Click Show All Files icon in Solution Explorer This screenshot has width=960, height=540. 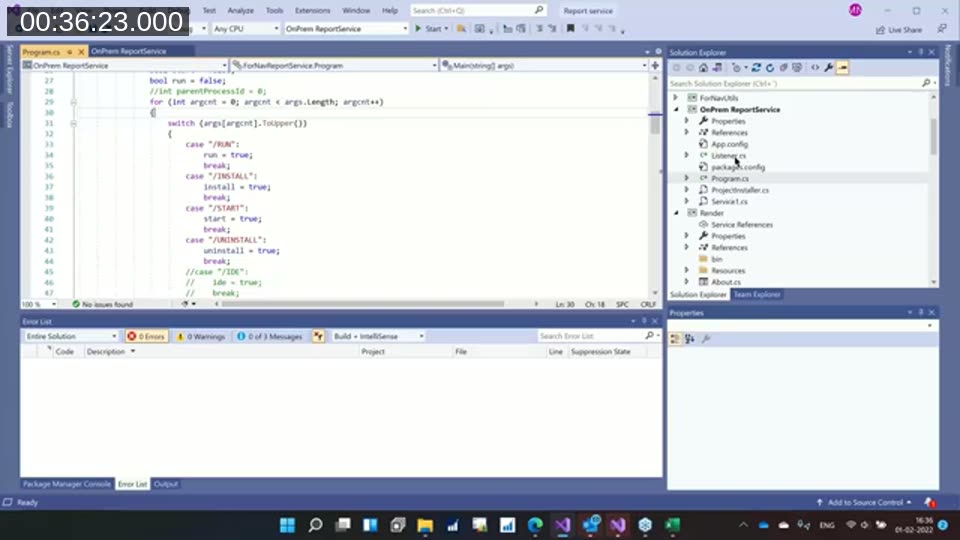[x=797, y=68]
